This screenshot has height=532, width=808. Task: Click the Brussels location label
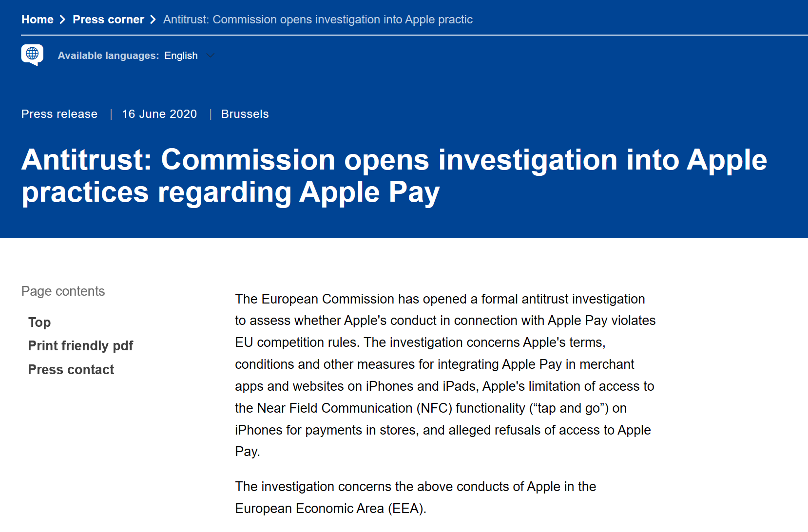click(245, 114)
